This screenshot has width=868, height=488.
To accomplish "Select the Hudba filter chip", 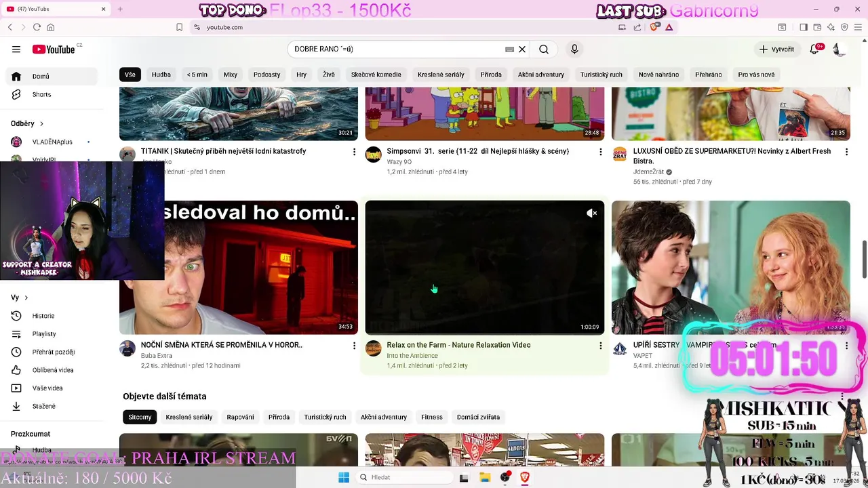I will [161, 75].
